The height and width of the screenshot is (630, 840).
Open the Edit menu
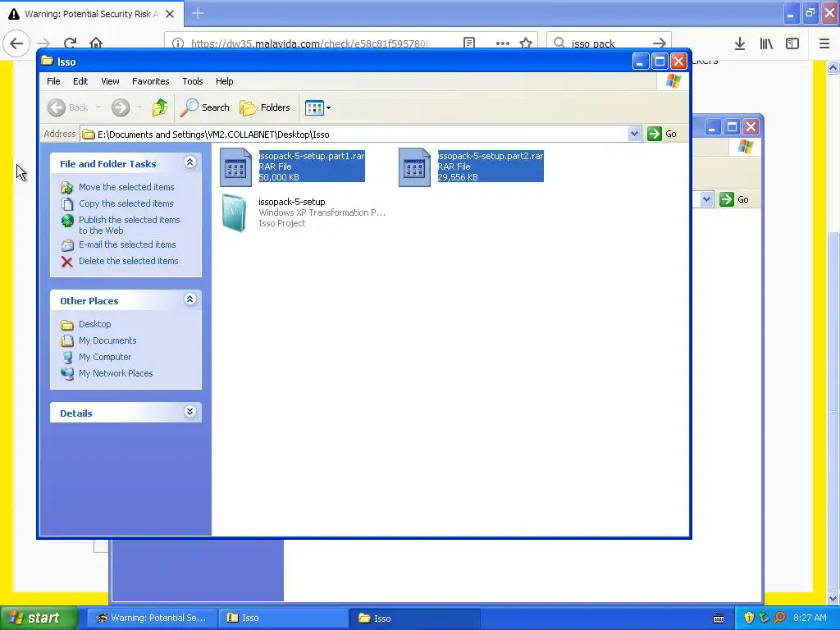(80, 81)
